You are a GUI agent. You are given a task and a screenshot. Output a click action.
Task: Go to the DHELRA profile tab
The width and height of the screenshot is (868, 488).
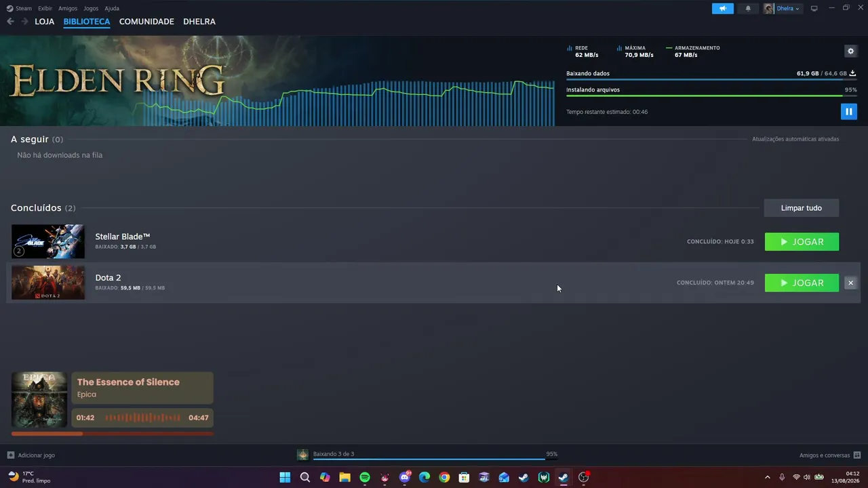pos(199,22)
